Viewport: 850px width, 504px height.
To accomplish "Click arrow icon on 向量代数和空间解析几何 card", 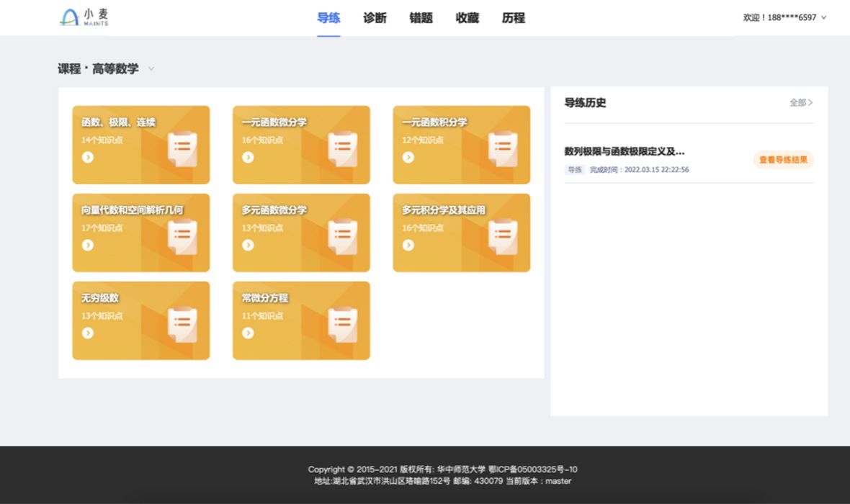I will click(88, 245).
